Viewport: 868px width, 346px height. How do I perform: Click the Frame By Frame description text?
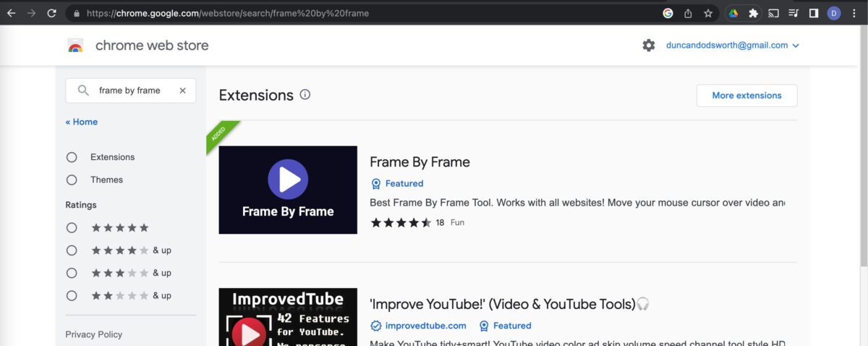(577, 203)
